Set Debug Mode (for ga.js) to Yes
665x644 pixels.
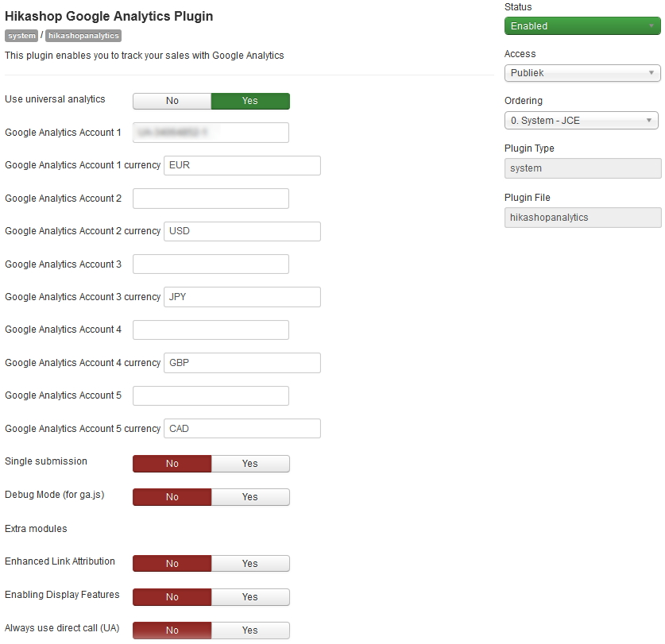tap(250, 497)
